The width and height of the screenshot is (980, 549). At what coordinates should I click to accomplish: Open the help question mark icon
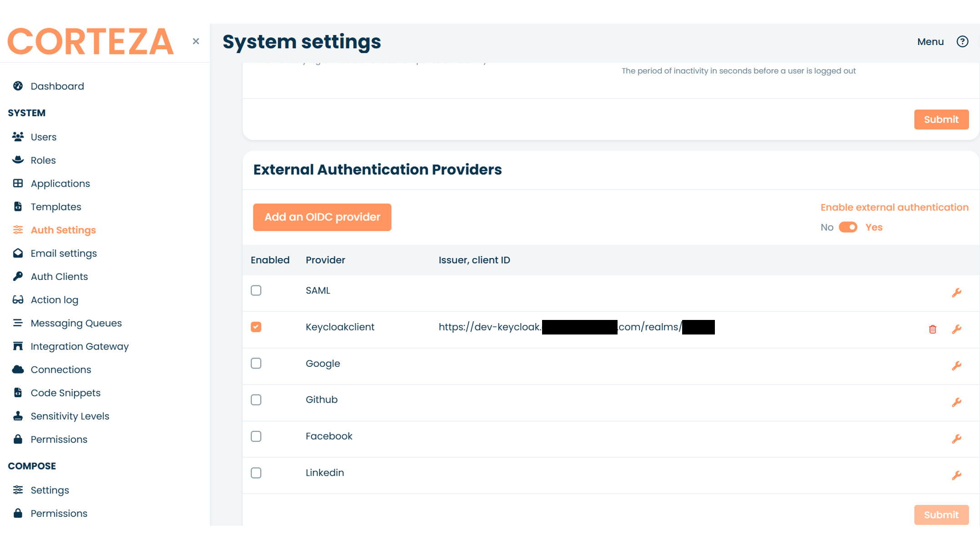pos(962,41)
